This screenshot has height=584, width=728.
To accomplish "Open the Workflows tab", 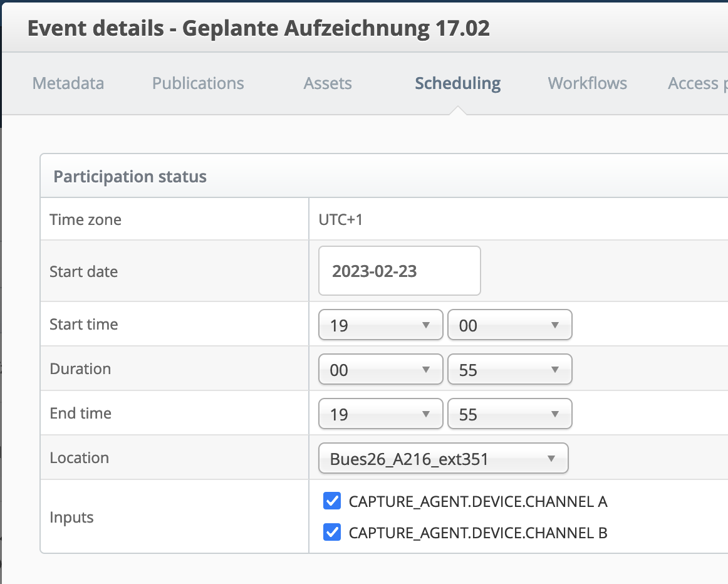I will [587, 83].
